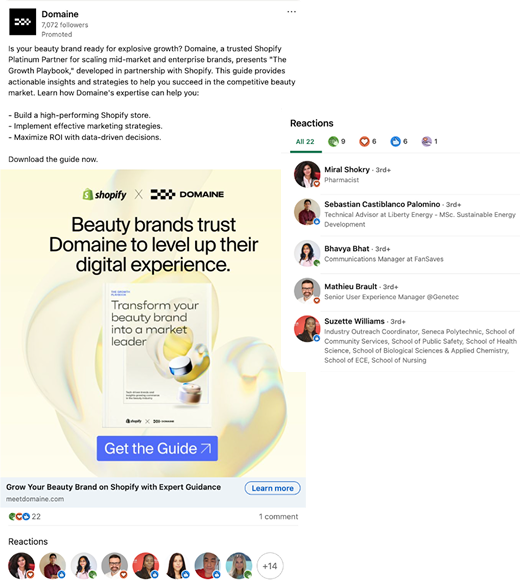The height and width of the screenshot is (583, 520).
Task: Click the Learn more button
Action: point(272,488)
